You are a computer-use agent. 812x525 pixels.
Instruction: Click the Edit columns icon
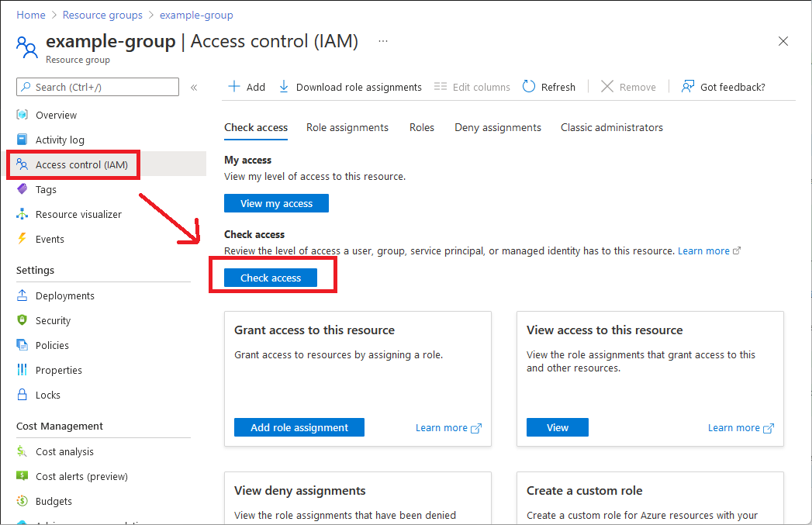point(441,86)
